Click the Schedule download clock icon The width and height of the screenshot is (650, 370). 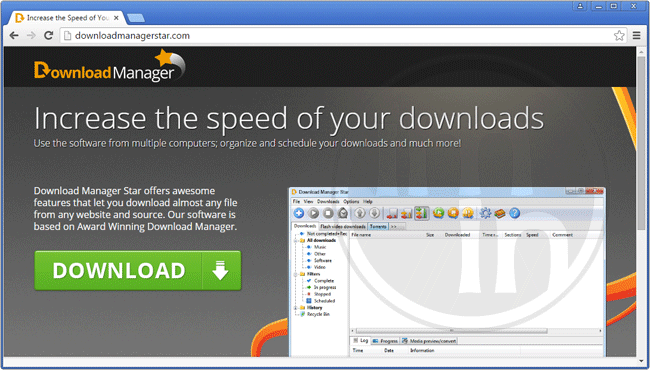coord(343,213)
